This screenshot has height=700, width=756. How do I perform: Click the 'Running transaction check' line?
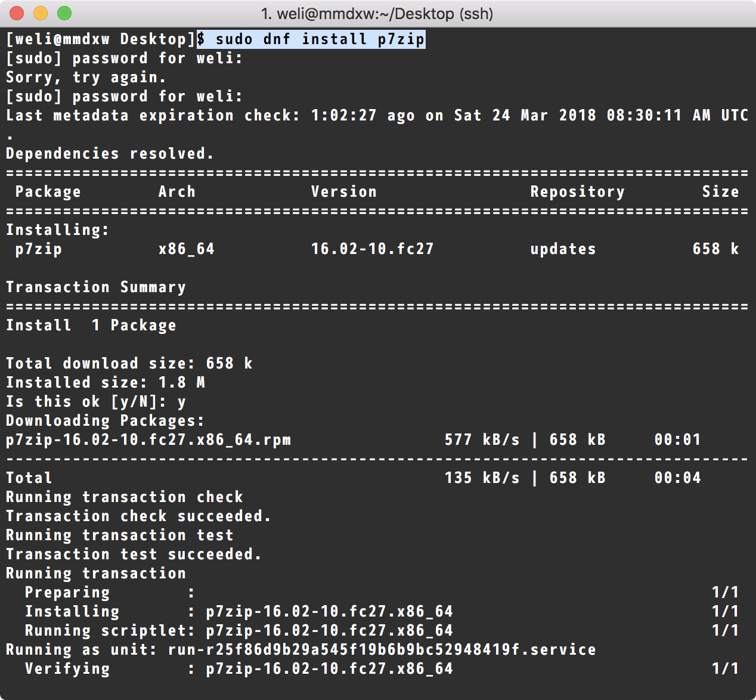coord(125,497)
